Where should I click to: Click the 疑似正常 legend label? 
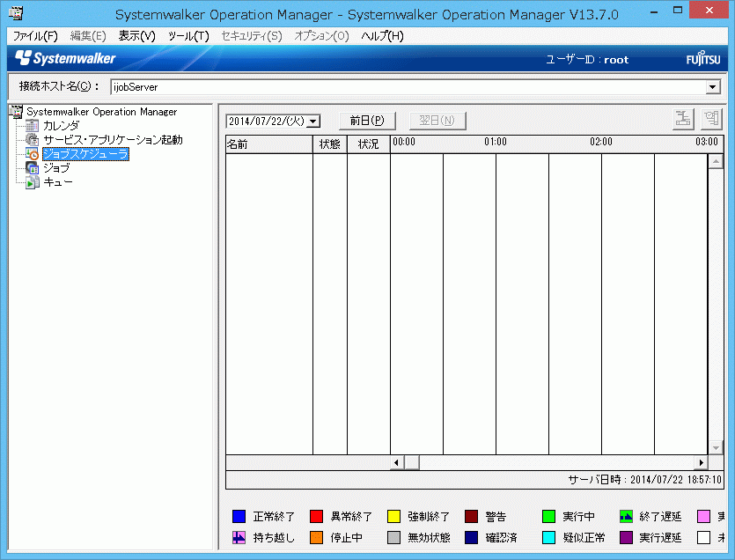coord(584,537)
